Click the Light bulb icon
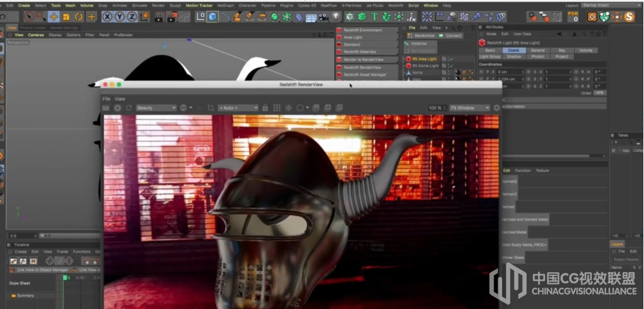644x309 pixels. 336,17
